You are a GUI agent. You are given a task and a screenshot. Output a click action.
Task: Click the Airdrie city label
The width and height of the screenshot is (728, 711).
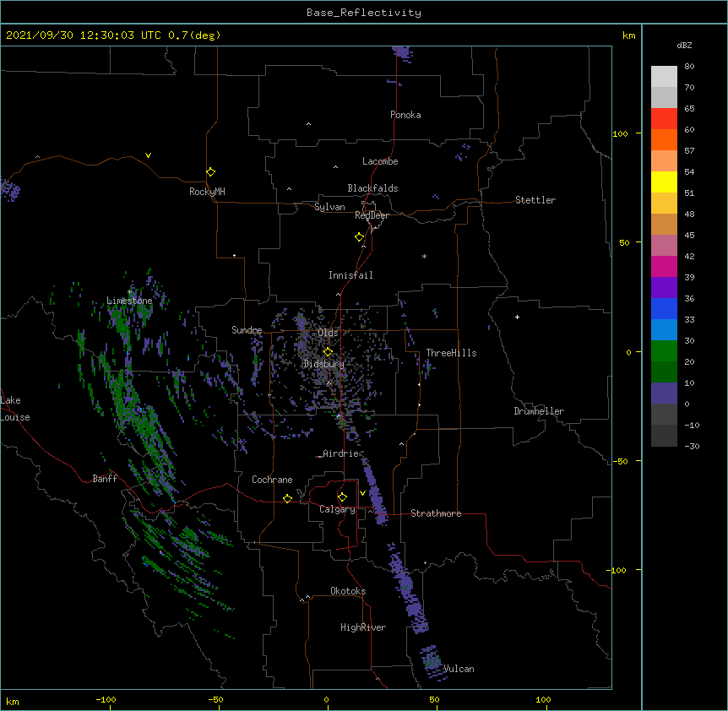tap(341, 453)
